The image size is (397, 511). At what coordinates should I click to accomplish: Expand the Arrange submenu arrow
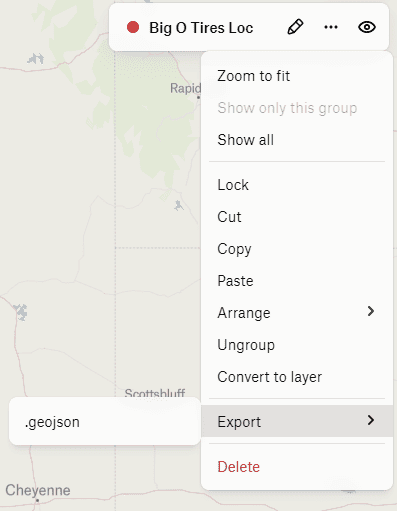[x=371, y=311]
